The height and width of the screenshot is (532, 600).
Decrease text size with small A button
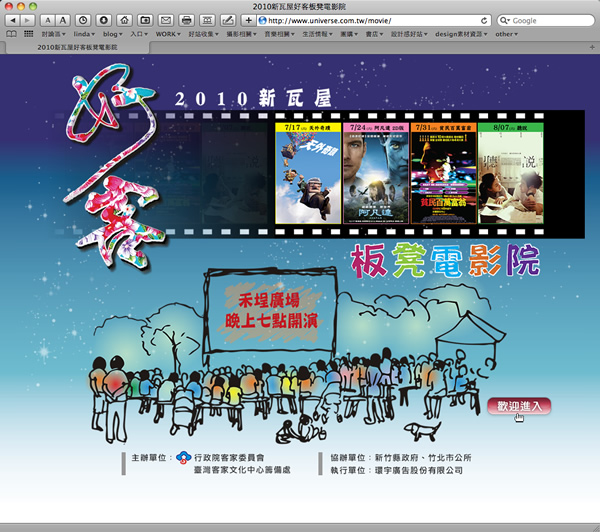point(48,20)
